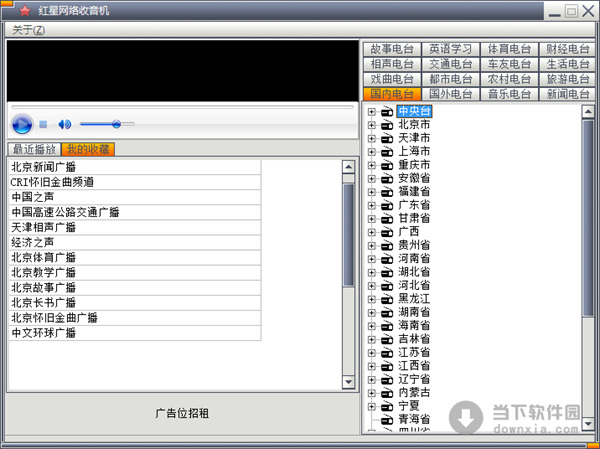Expand the 重庆市 tree node
The image size is (600, 449).
click(x=371, y=165)
